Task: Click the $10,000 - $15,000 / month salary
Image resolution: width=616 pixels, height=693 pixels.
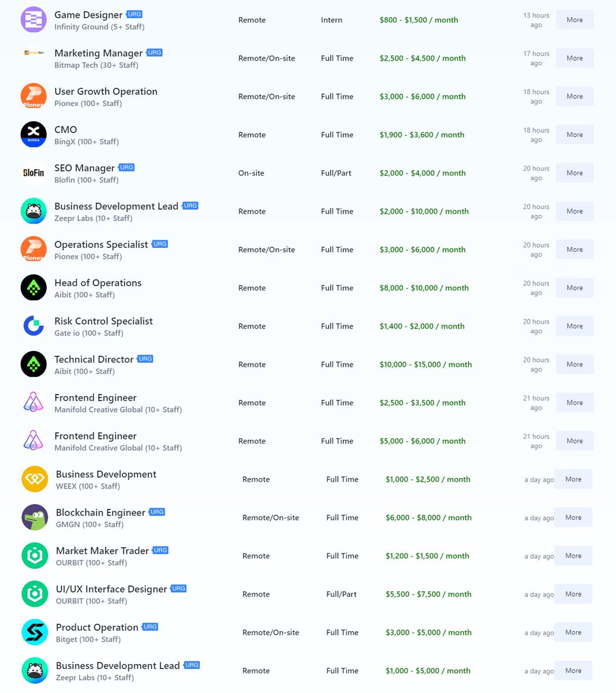Action: (426, 364)
